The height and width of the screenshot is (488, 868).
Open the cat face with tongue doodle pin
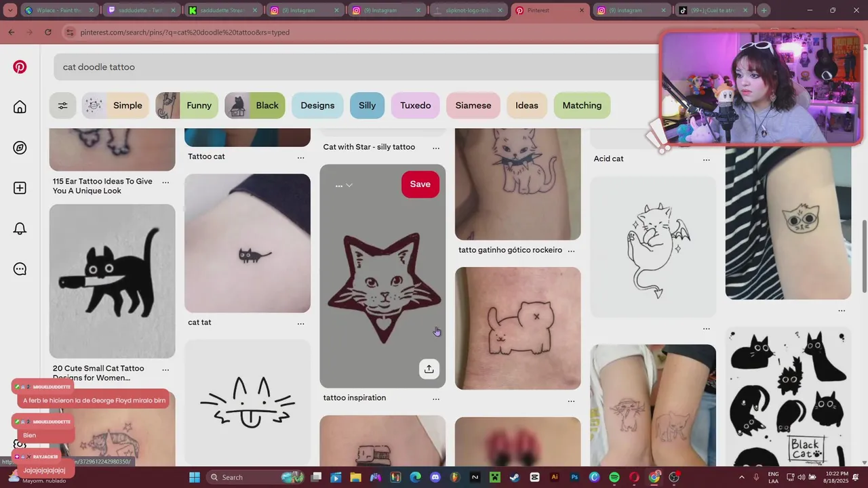coord(248,403)
